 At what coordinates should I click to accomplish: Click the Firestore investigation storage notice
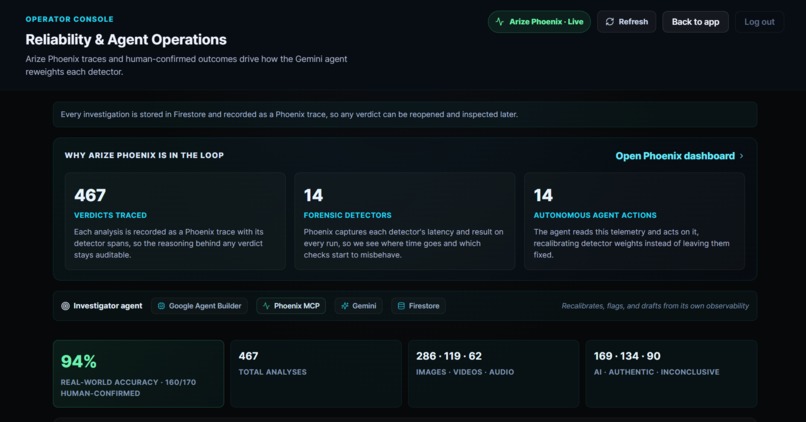405,115
